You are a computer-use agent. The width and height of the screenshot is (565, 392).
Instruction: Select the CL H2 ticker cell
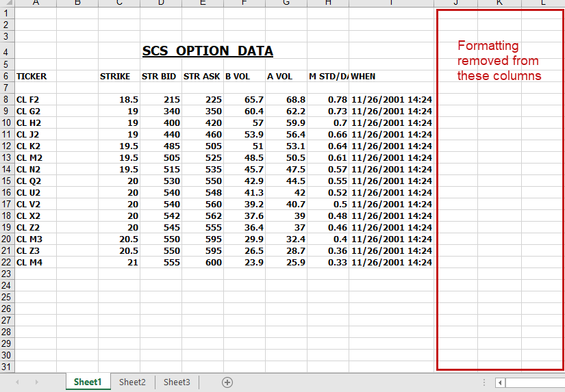tap(36, 122)
